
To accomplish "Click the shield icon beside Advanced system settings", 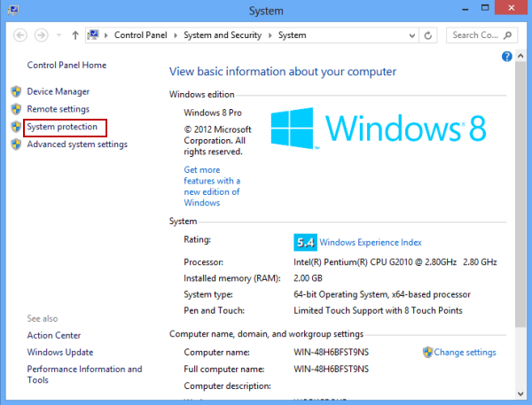I will pyautogui.click(x=16, y=144).
